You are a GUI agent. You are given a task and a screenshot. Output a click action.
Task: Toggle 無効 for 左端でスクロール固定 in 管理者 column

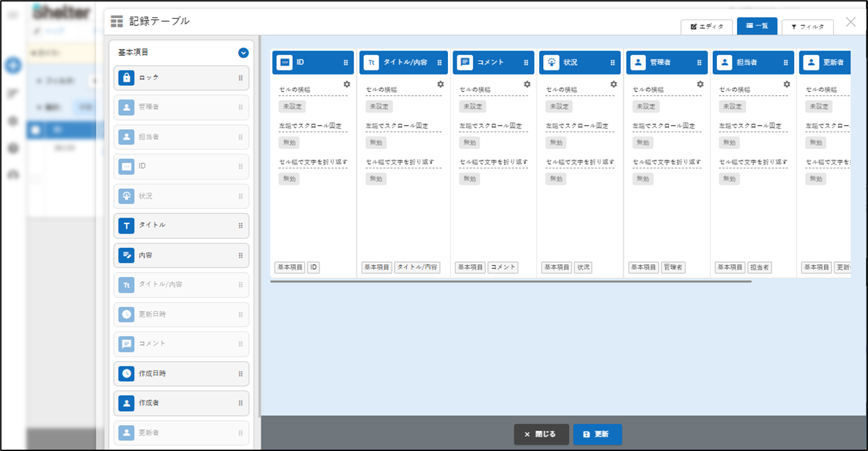[x=642, y=142]
